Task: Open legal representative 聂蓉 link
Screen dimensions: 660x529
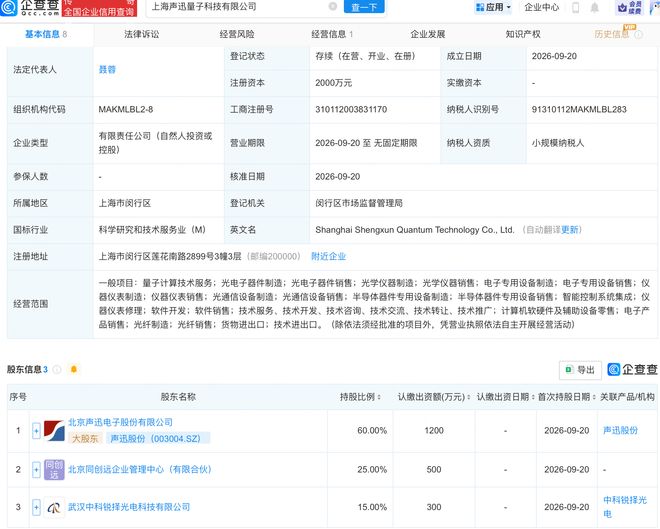Action: 107,69
